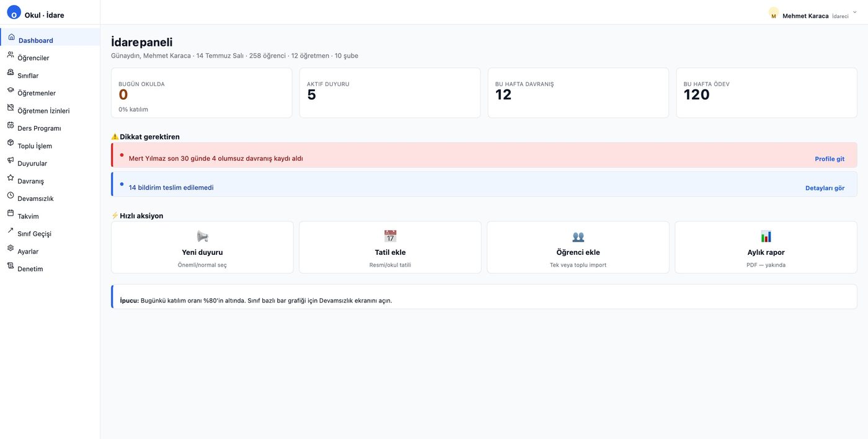
Task: Expand the Mehmet Karaca user dropdown chevron
Action: (855, 12)
